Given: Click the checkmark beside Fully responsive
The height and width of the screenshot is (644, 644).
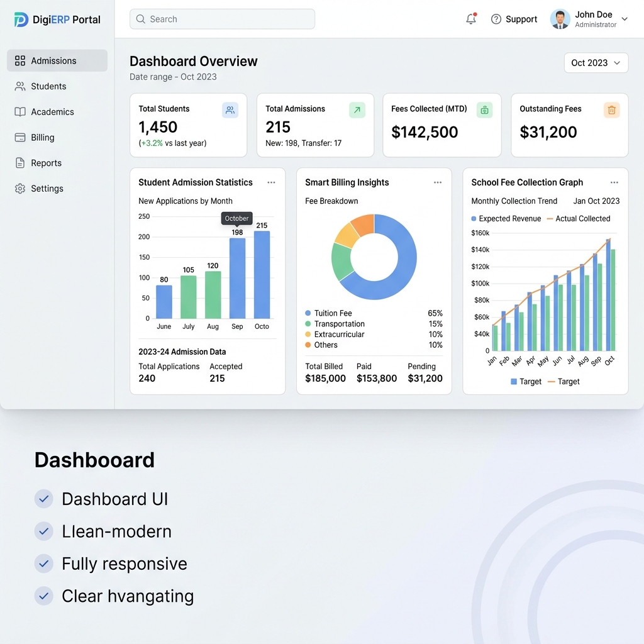Looking at the screenshot, I should click(x=44, y=563).
